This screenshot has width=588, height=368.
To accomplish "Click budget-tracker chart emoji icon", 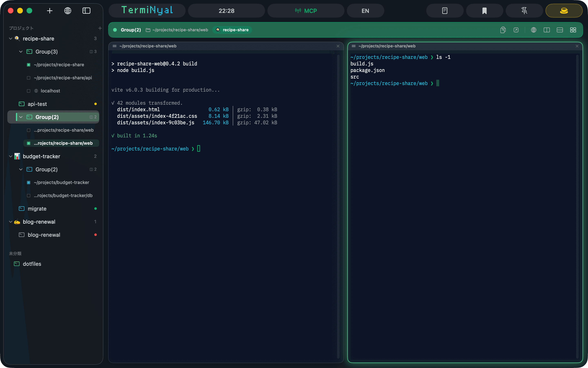I will tap(17, 156).
